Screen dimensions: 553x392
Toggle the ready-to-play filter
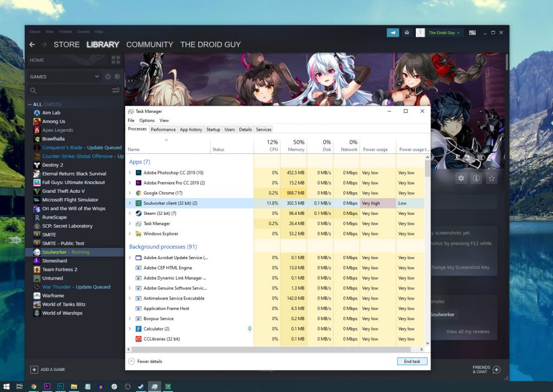[117, 77]
